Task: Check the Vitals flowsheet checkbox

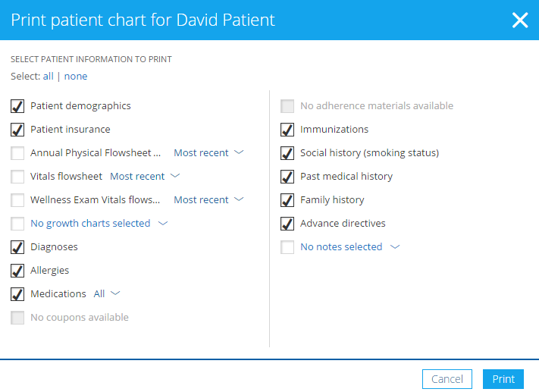Action: point(17,177)
